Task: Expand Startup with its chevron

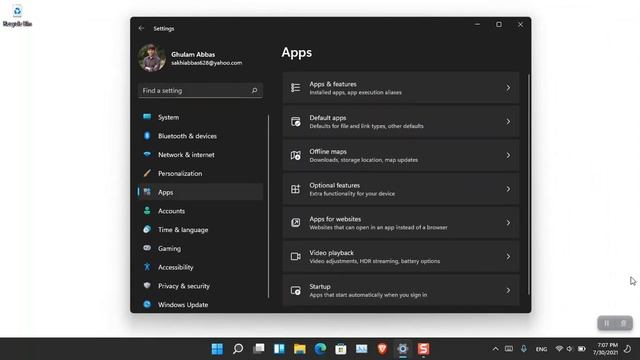Action: click(508, 290)
